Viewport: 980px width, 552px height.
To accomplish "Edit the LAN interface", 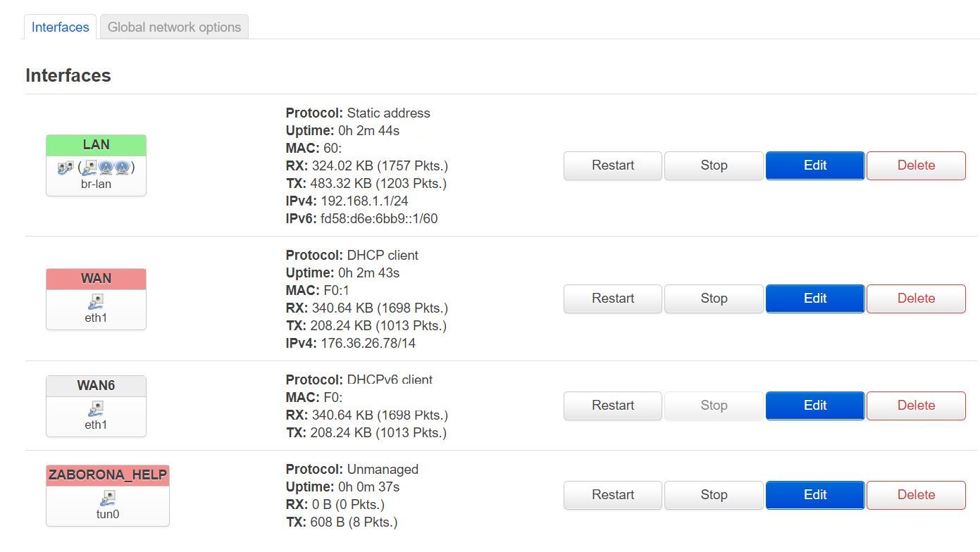I will tap(815, 165).
